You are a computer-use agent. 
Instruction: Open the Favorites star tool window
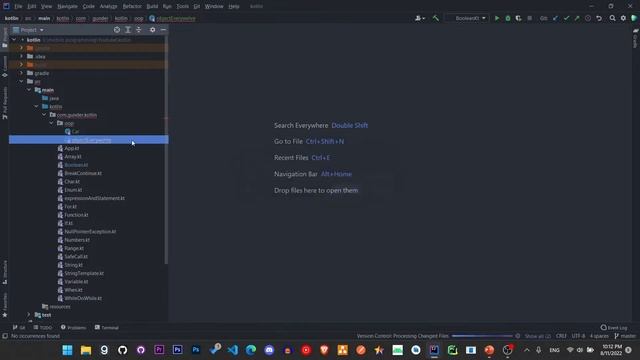point(4,305)
